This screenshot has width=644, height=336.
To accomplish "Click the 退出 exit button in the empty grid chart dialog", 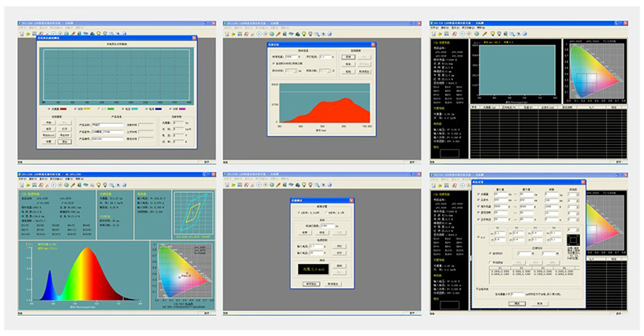I will [x=64, y=142].
